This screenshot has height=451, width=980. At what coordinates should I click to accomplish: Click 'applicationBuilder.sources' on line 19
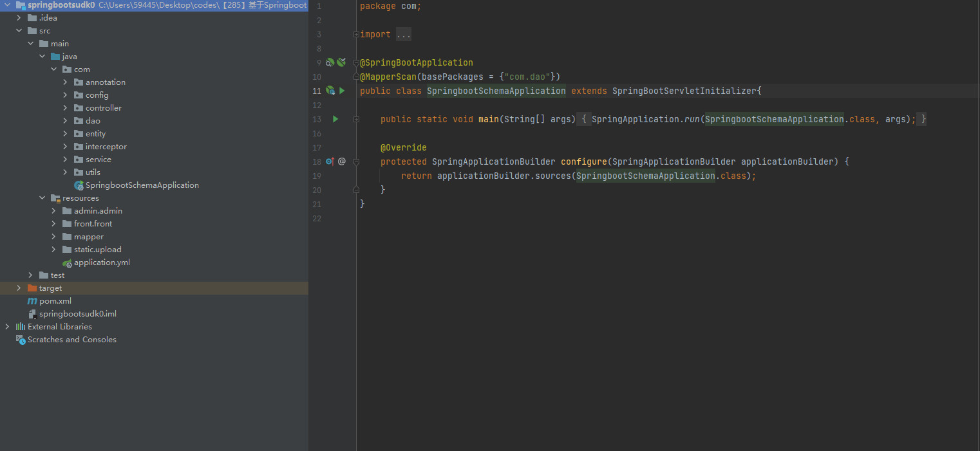point(504,176)
